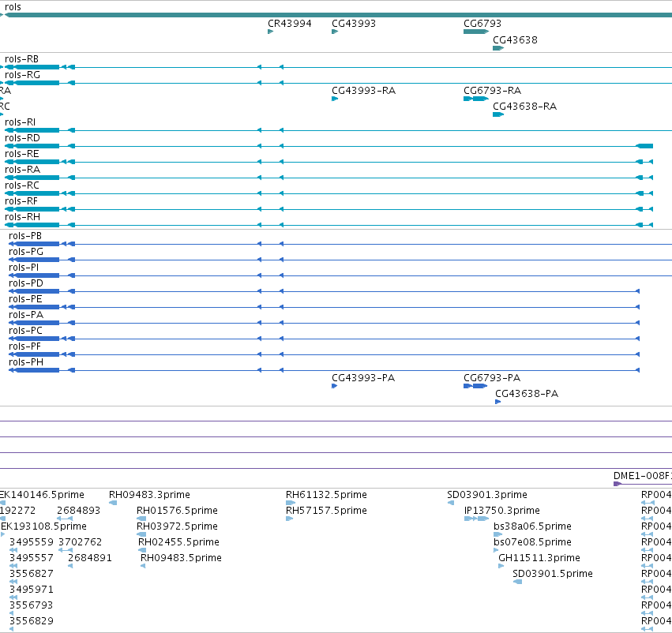Click the rols-PA protein label
Viewport: 672px width, 633px height.
click(x=26, y=315)
